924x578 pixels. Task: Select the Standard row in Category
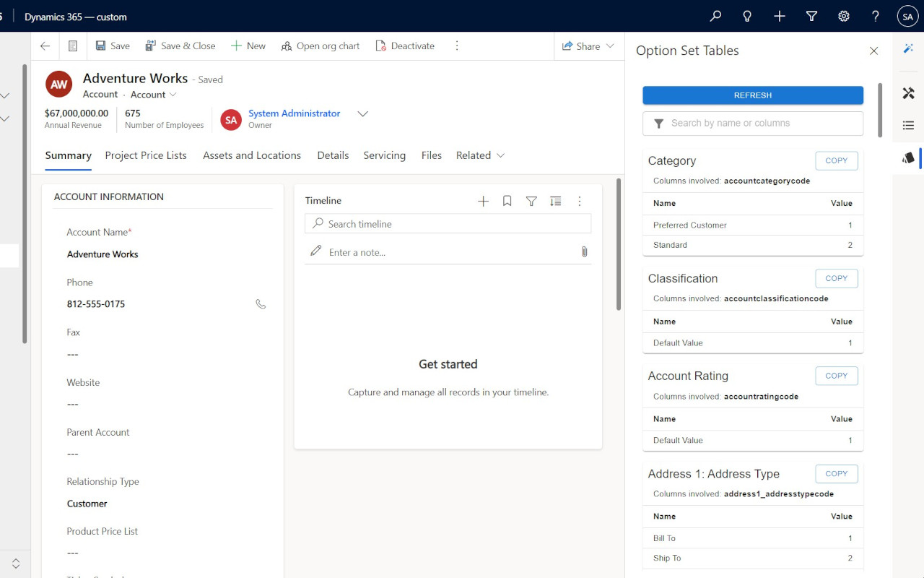coord(753,245)
